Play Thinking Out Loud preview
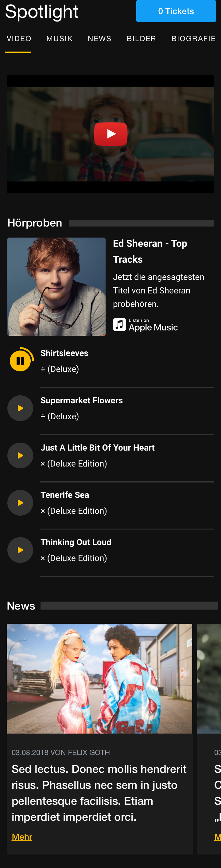 (20, 550)
